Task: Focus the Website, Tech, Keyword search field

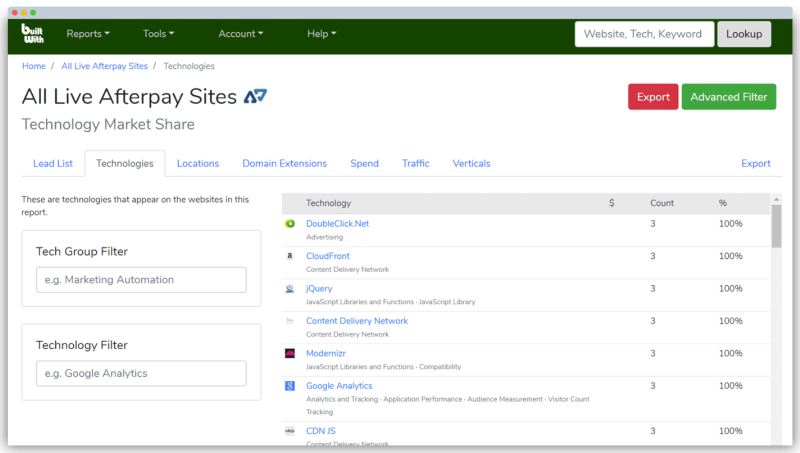Action: coord(644,34)
